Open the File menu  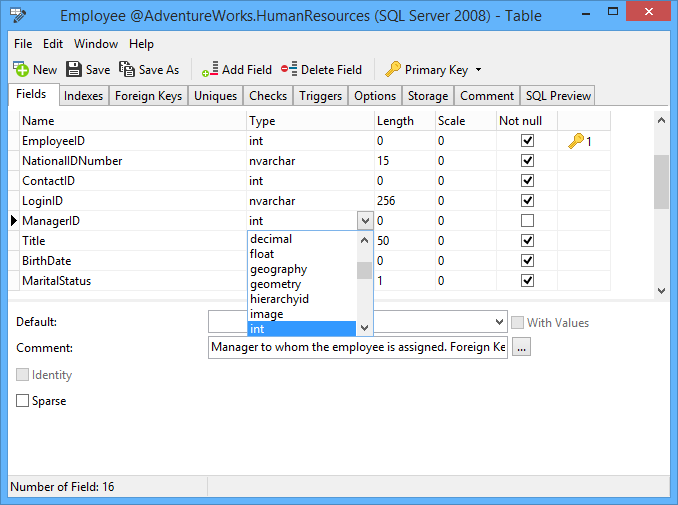(23, 44)
